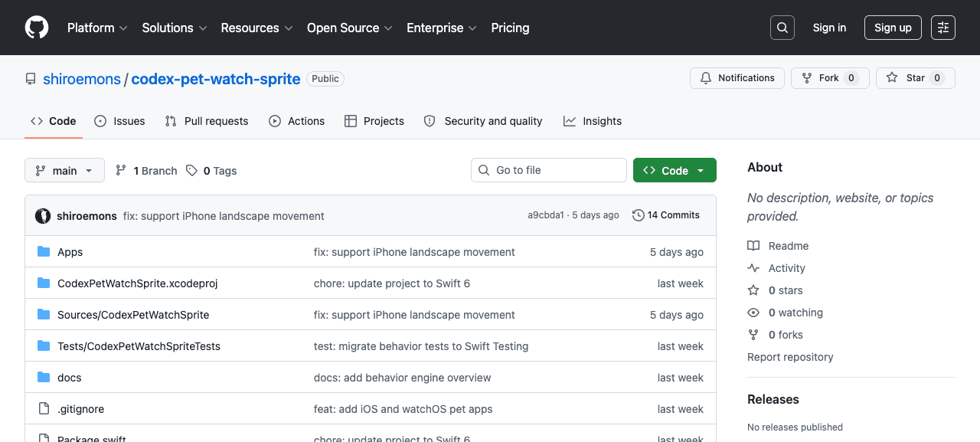Fork this repository
Image resolution: width=980 pixels, height=442 pixels.
(x=830, y=78)
